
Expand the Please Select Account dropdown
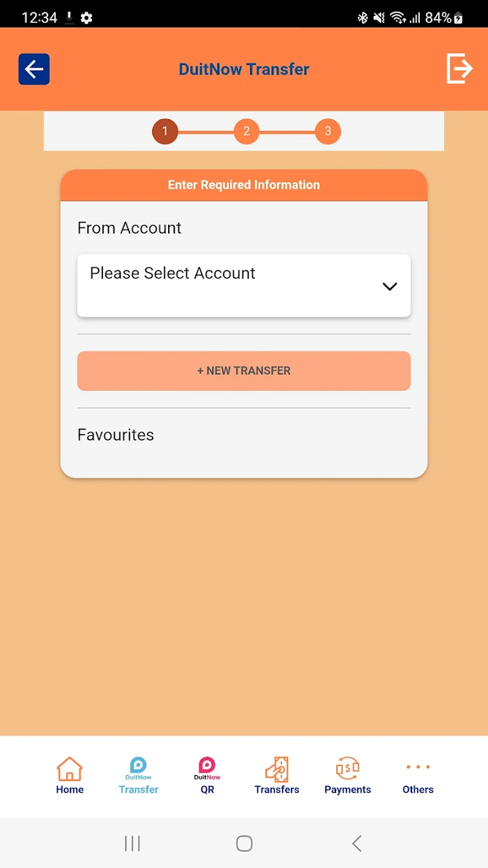tap(244, 286)
